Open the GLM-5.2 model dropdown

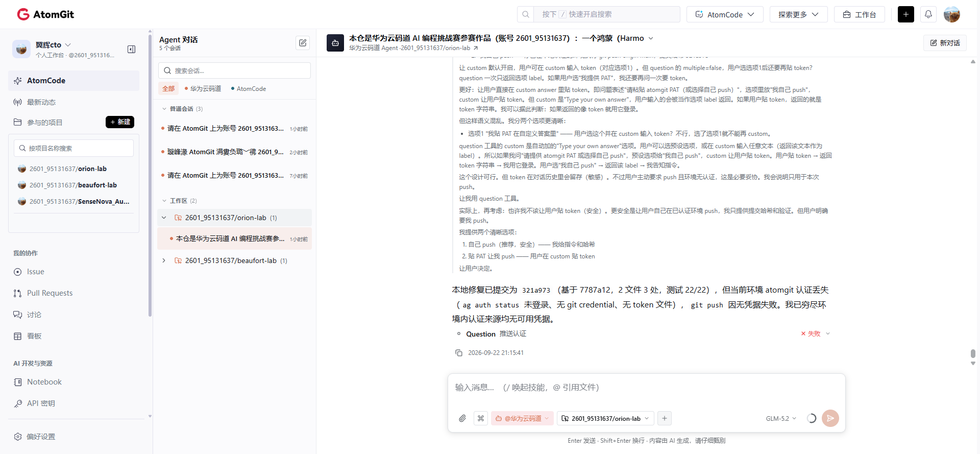coord(781,418)
